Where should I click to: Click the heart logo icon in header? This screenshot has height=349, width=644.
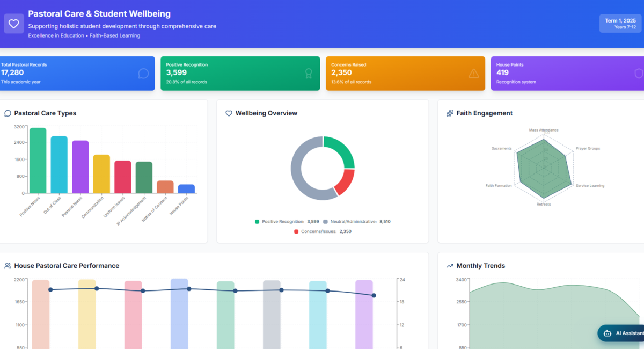(14, 24)
